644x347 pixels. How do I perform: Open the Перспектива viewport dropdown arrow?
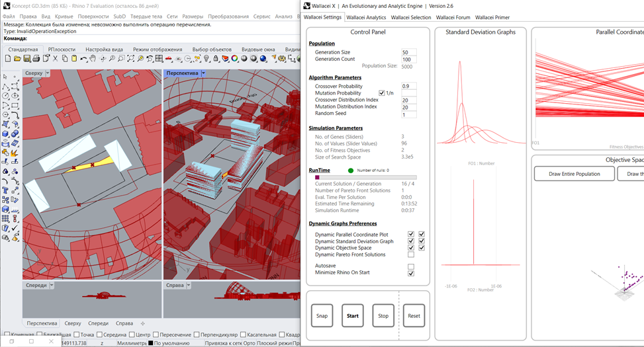pos(203,73)
